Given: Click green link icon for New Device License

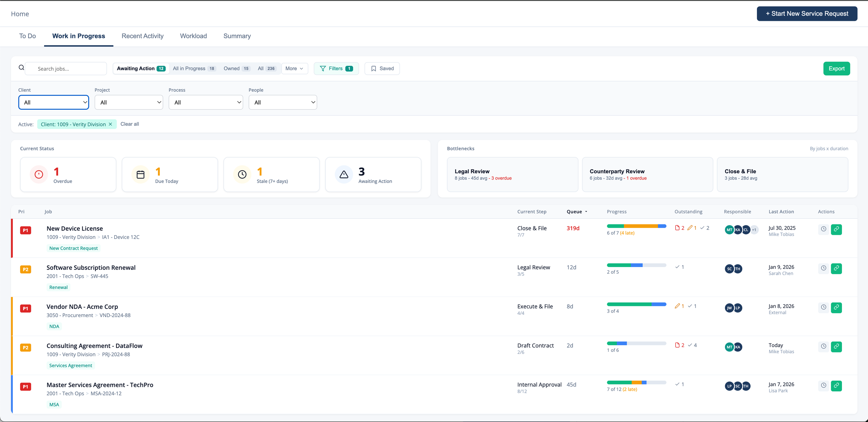Looking at the screenshot, I should [836, 229].
